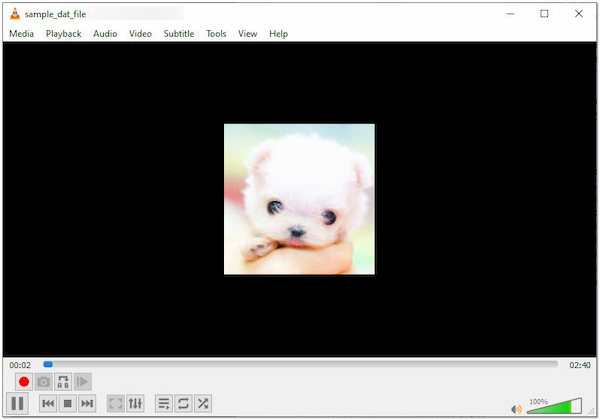The width and height of the screenshot is (600, 420).
Task: Click the total time 02:40 label
Action: tap(580, 365)
